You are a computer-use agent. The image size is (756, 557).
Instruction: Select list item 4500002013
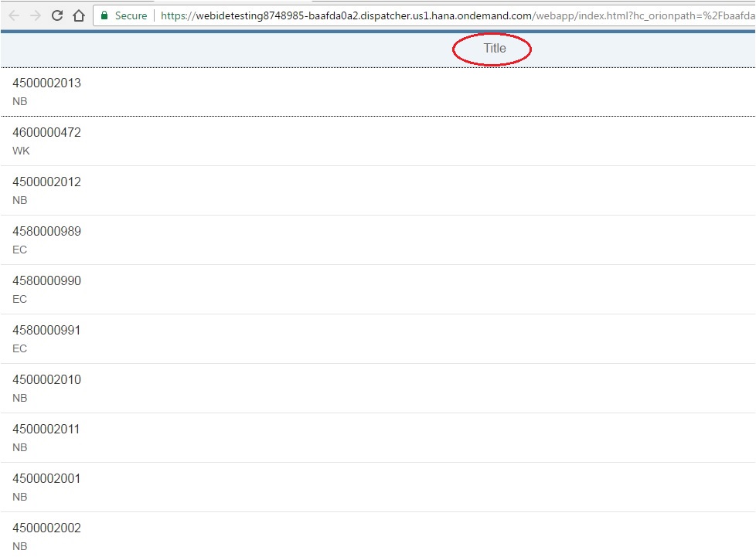(378, 92)
